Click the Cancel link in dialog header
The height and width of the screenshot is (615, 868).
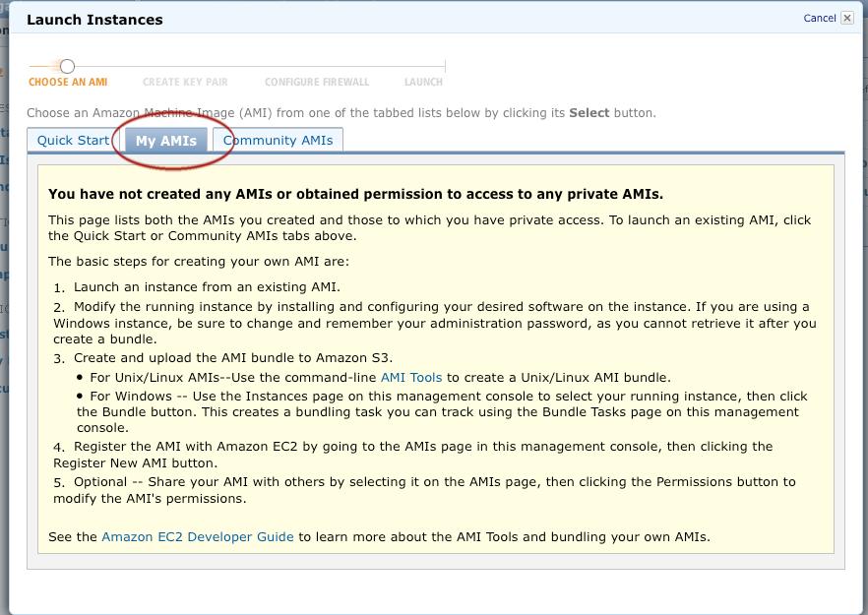[x=819, y=18]
